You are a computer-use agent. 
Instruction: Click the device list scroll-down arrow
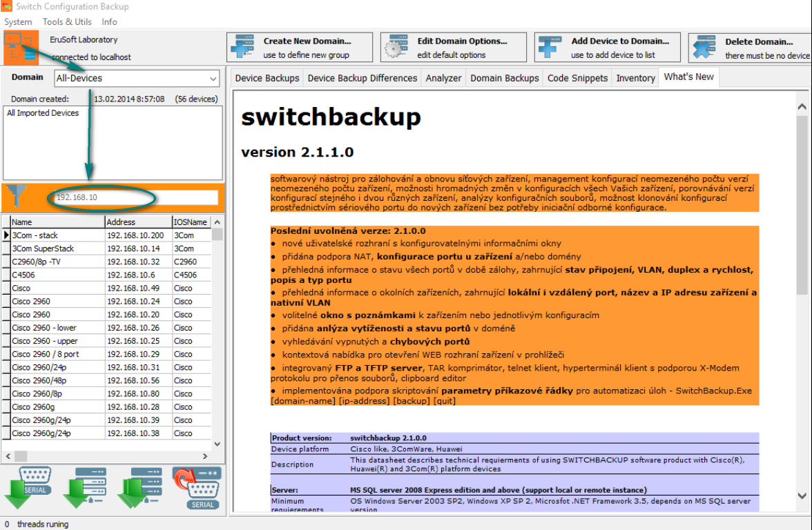pyautogui.click(x=217, y=444)
